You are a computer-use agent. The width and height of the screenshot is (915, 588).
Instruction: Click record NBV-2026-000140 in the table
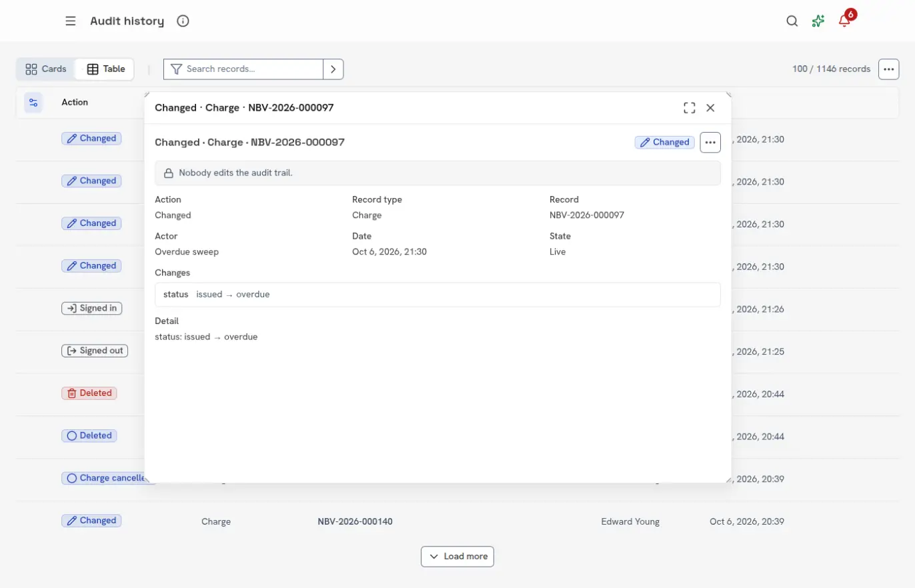pos(355,521)
